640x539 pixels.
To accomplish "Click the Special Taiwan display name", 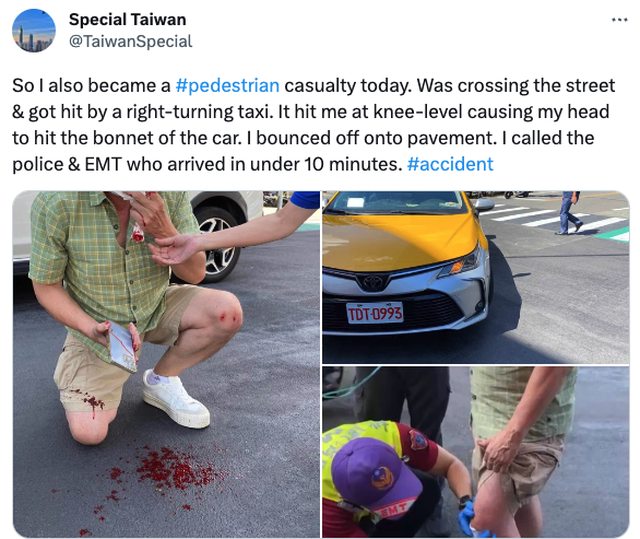I will click(127, 20).
